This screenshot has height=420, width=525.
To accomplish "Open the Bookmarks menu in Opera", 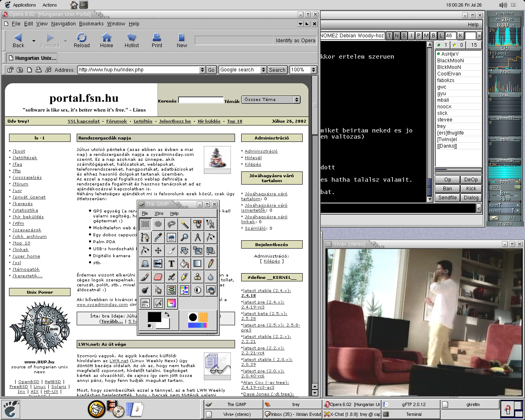I will click(91, 24).
